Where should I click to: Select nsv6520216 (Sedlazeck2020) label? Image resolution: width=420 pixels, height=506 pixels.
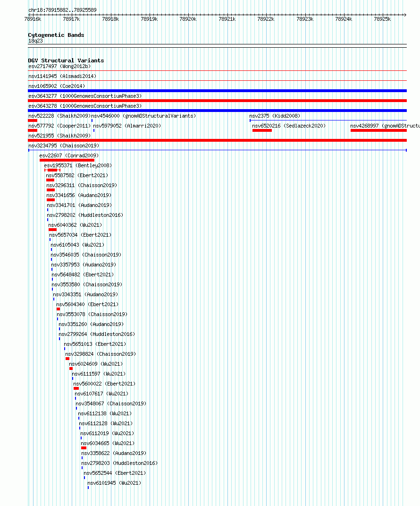pyautogui.click(x=289, y=126)
